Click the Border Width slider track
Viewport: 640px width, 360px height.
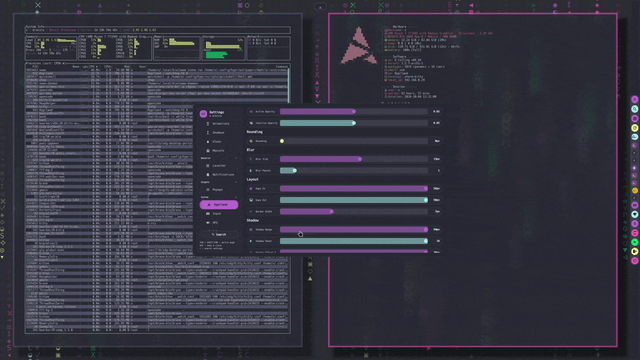tap(354, 211)
